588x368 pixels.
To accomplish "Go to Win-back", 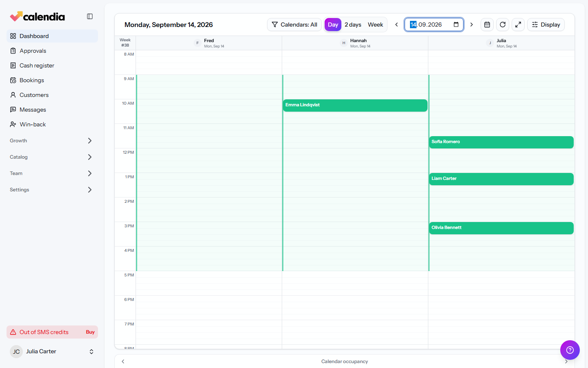I will tap(52, 124).
